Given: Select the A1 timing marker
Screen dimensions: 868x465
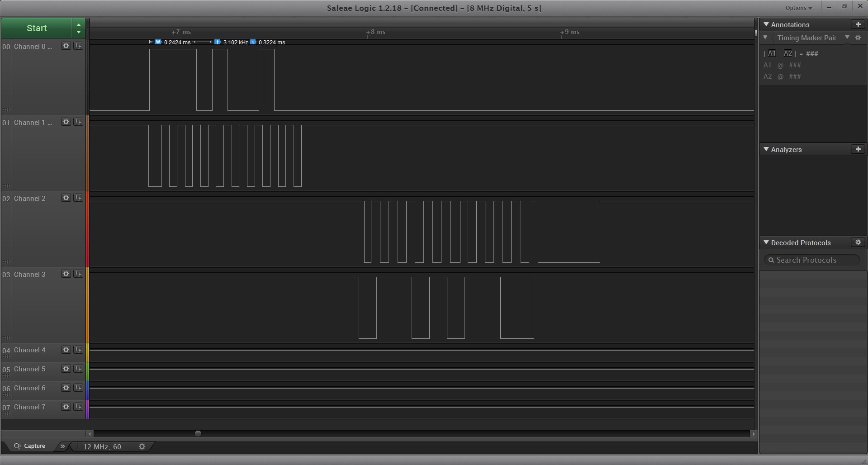Looking at the screenshot, I should [x=772, y=53].
